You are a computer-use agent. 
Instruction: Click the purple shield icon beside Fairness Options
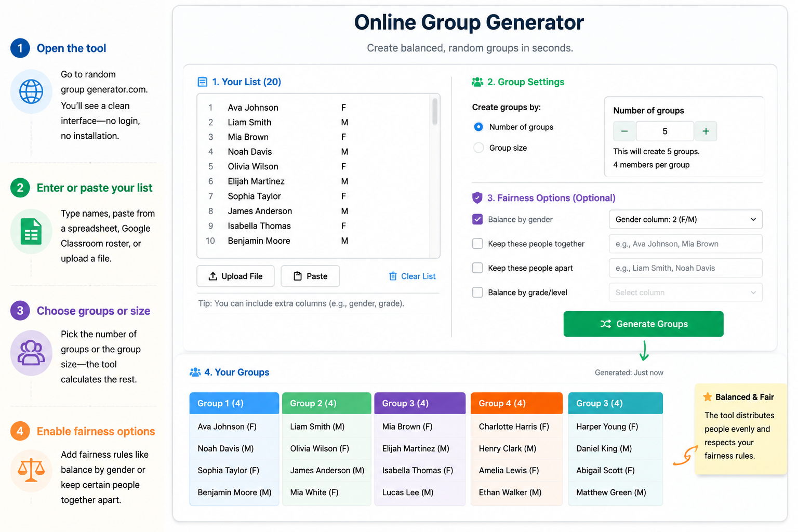pos(477,198)
